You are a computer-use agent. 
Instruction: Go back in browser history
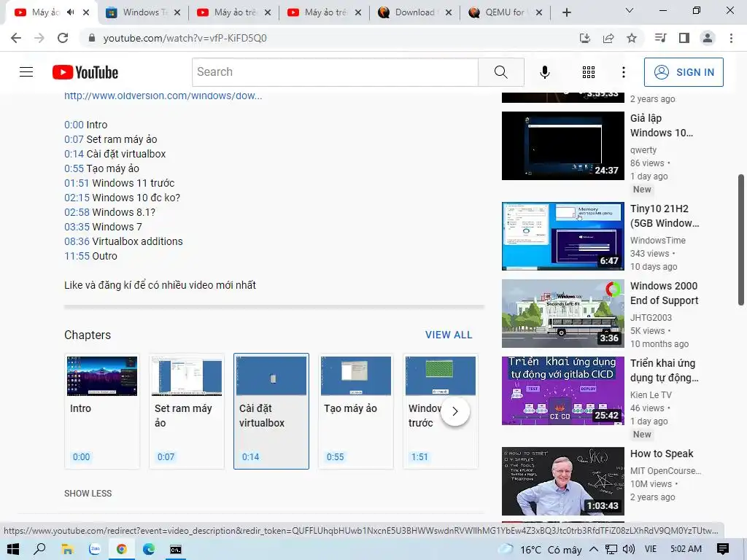16,38
